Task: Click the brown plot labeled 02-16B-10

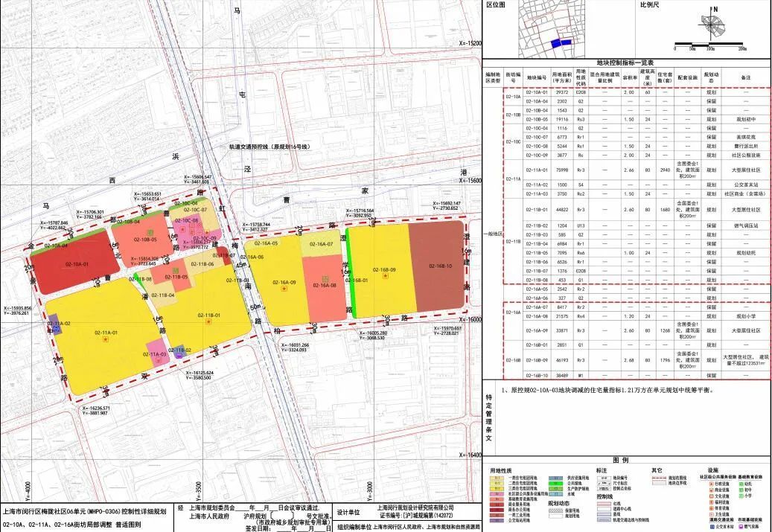Action: click(438, 266)
